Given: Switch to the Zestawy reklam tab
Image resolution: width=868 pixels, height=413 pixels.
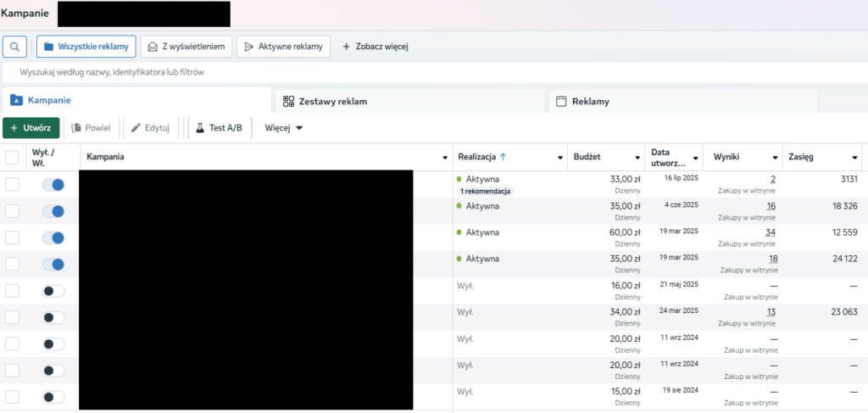Looking at the screenshot, I should point(409,101).
